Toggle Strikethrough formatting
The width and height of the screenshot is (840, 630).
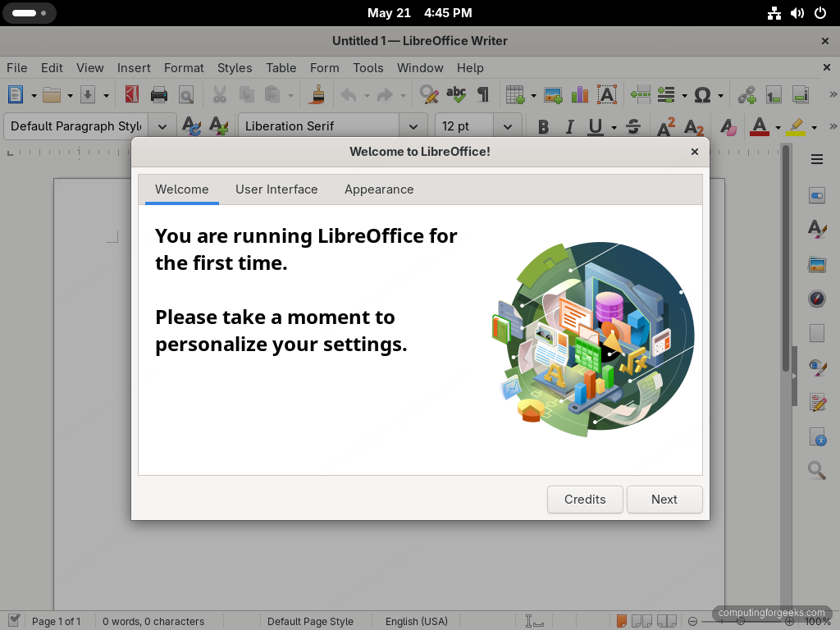pyautogui.click(x=633, y=127)
